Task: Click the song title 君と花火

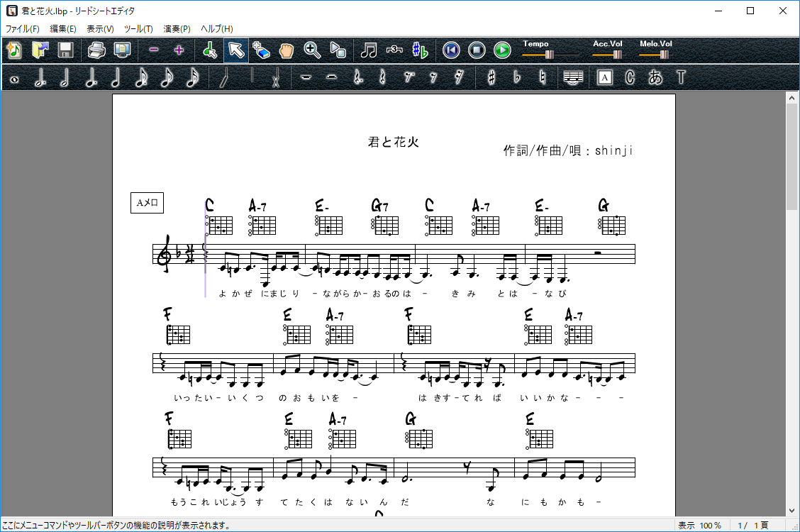Action: point(394,142)
